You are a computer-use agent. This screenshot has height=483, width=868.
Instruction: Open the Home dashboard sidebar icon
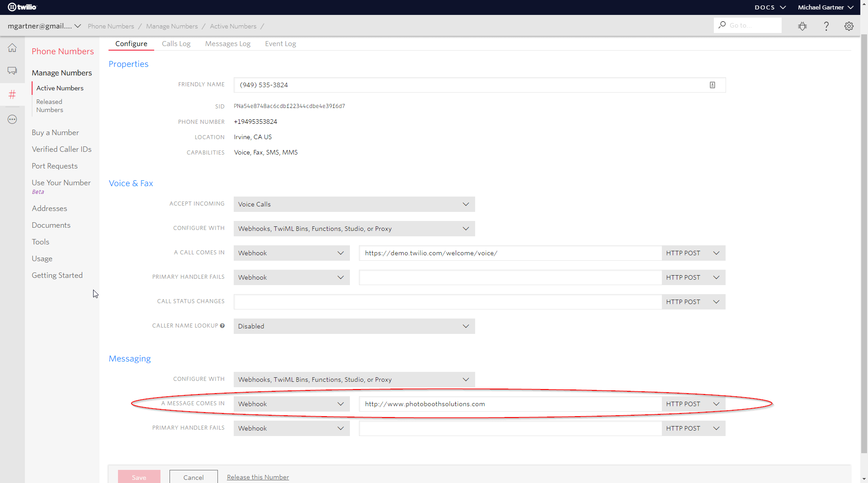(12, 48)
